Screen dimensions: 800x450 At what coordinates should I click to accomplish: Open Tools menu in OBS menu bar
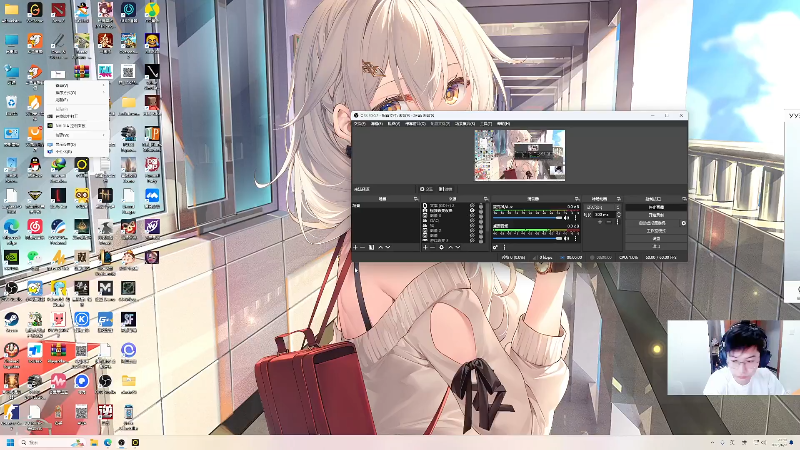(486, 123)
